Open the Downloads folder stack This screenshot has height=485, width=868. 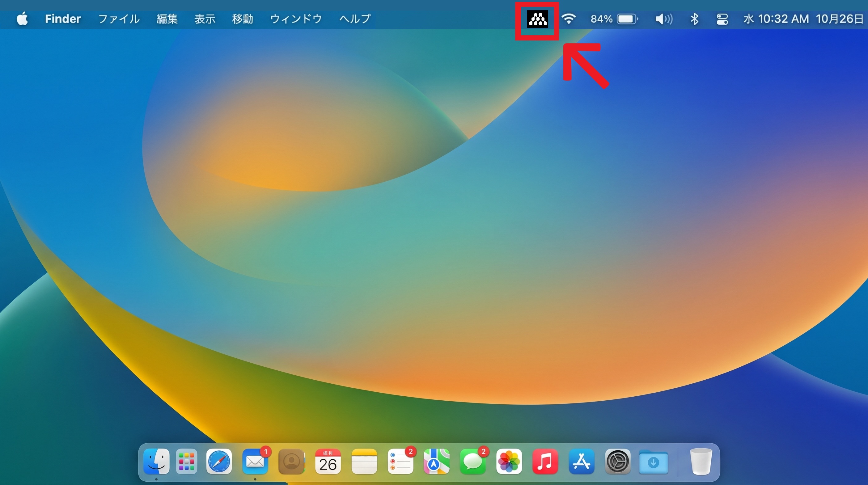653,462
